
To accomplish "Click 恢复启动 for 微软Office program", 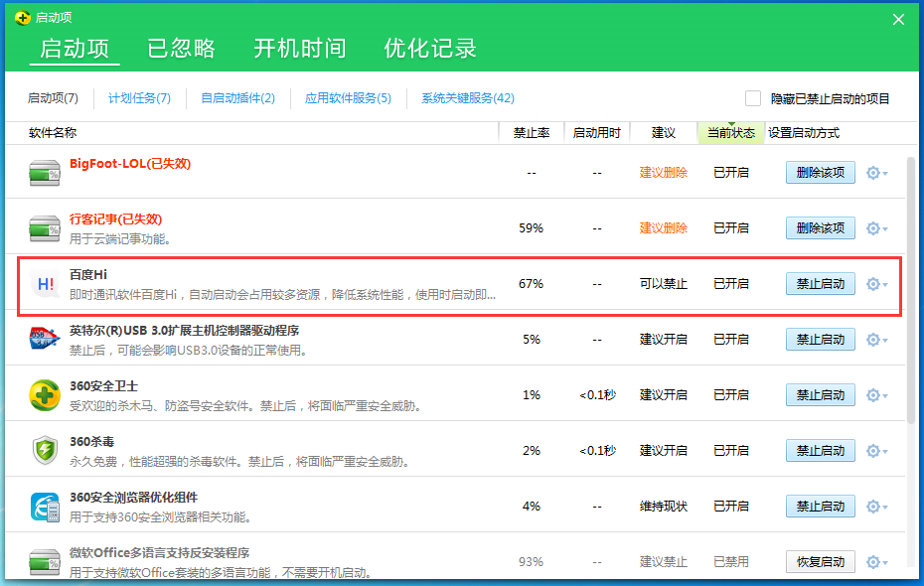I will pyautogui.click(x=820, y=561).
